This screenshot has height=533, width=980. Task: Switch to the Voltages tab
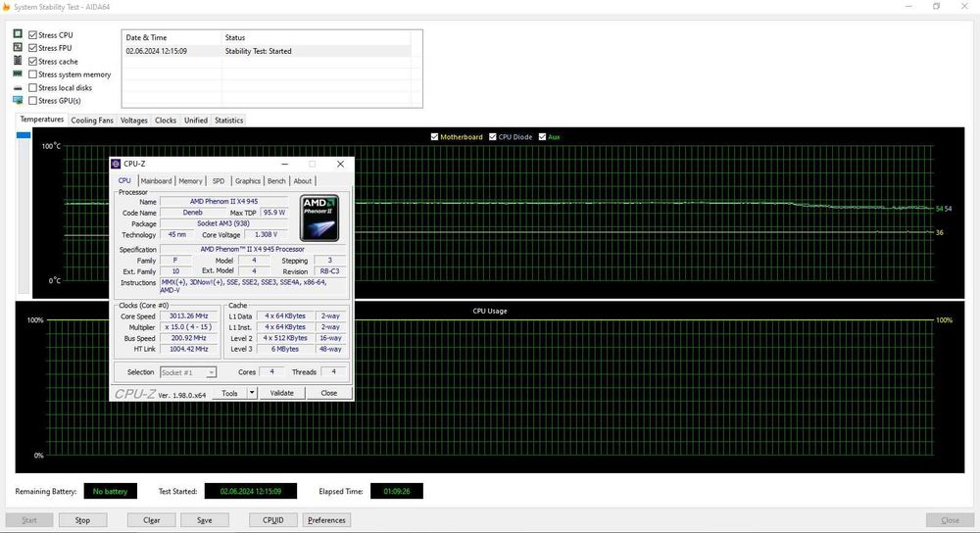[x=133, y=120]
